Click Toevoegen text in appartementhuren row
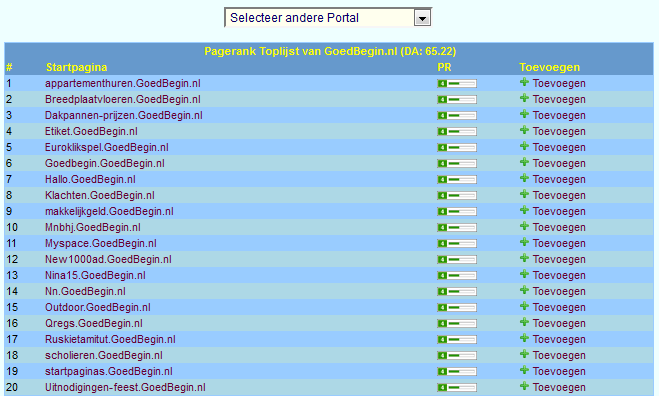The height and width of the screenshot is (396, 659). click(559, 83)
